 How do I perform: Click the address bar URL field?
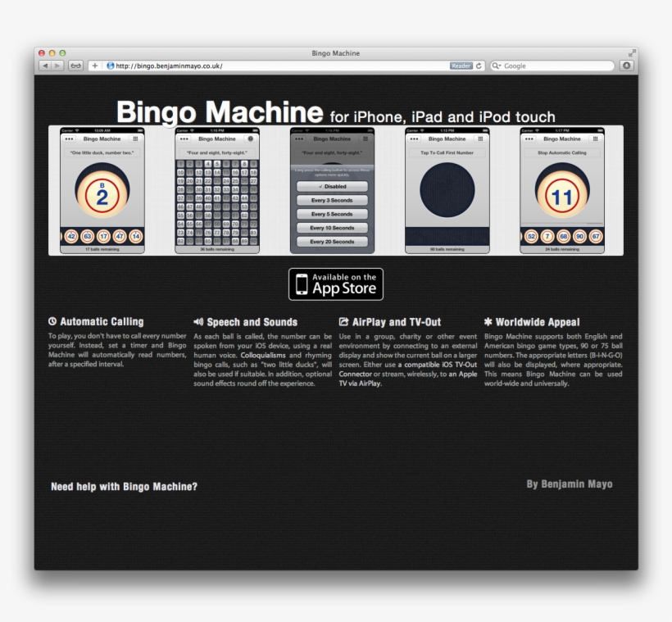(286, 66)
